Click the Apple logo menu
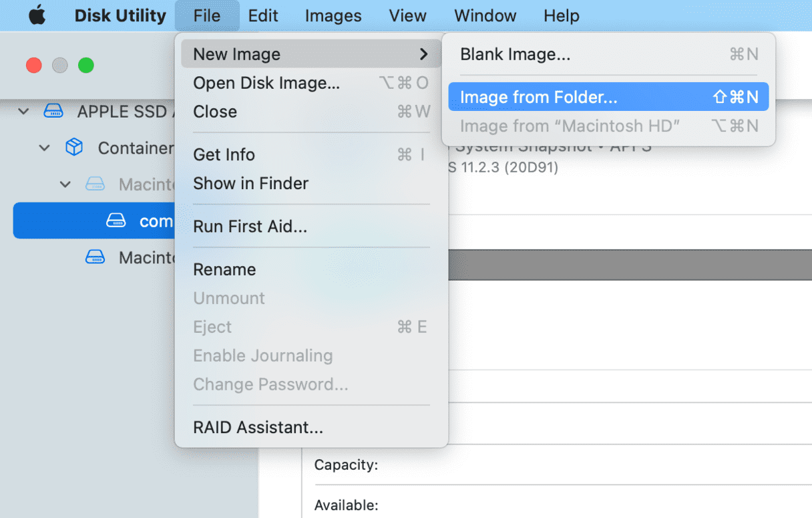 [x=37, y=15]
